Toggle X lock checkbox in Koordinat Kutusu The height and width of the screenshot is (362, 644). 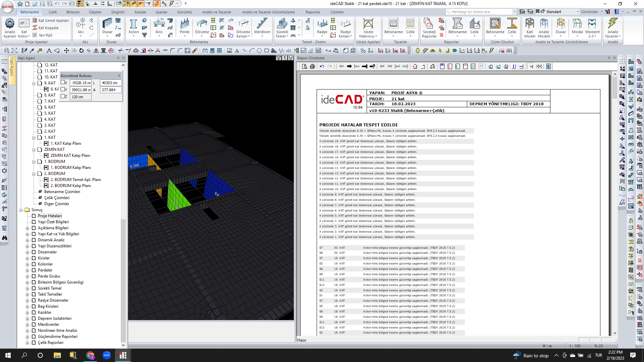click(x=63, y=82)
